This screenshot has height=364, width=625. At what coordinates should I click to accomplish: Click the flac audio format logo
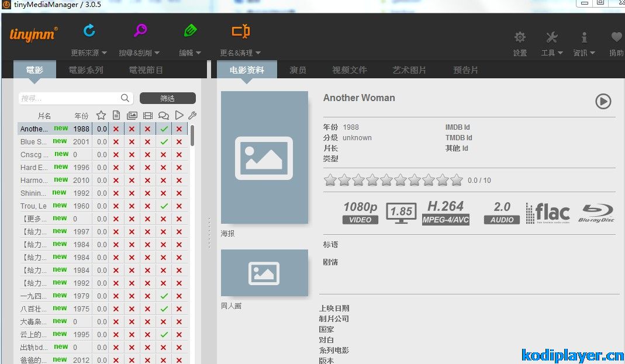pos(548,213)
